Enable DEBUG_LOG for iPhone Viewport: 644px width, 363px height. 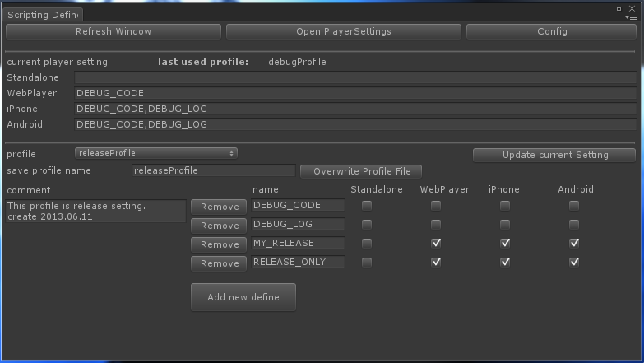point(505,225)
